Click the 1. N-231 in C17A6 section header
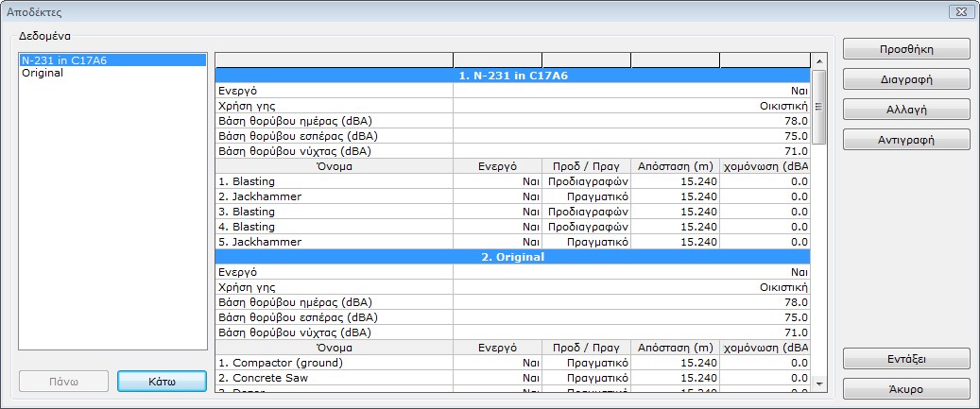The height and width of the screenshot is (409, 980). click(x=512, y=76)
